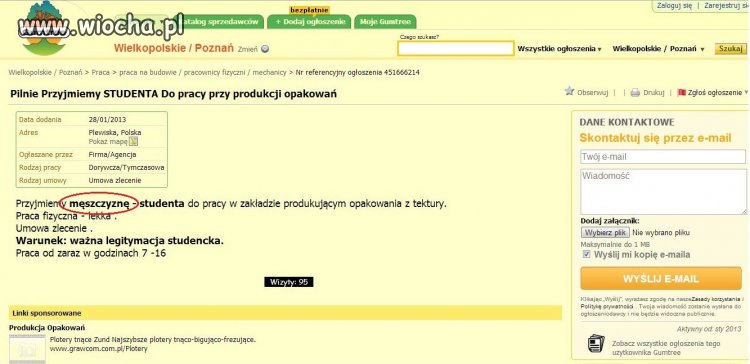Open the Pokaż mapę link
750x364 pixels.
108,142
